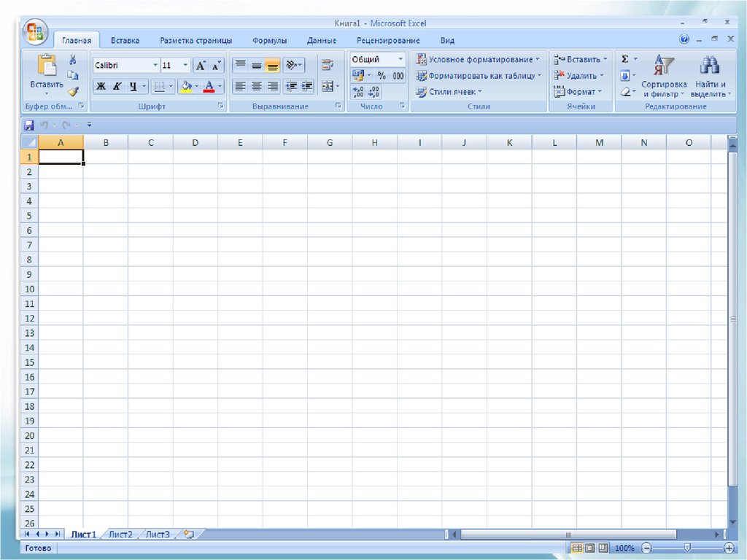Open Найти и выделить binoculars menu
The image size is (747, 560).
[711, 76]
